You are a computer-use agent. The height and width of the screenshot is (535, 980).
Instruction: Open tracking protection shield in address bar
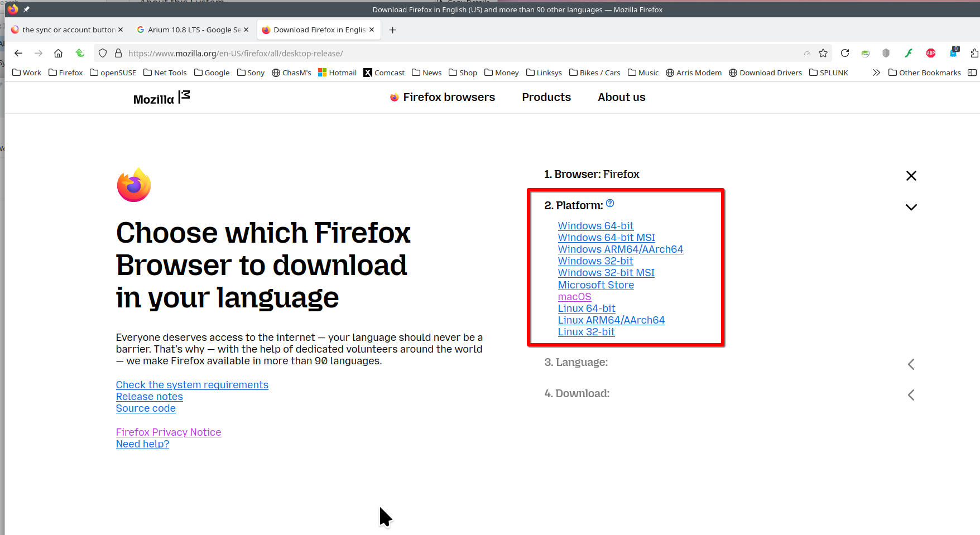[x=103, y=53]
